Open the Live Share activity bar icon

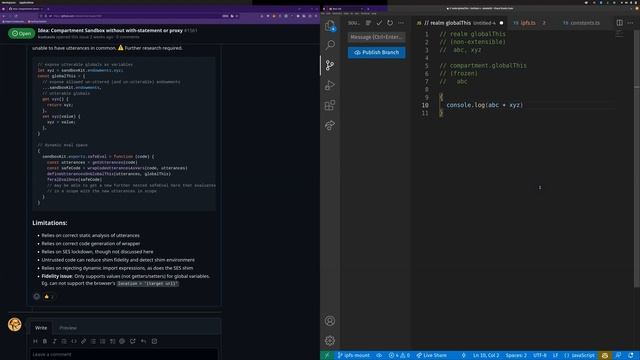330,125
